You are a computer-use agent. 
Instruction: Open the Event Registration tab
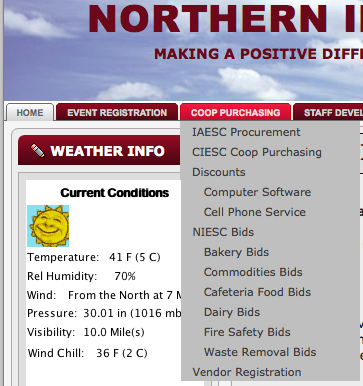tap(117, 112)
